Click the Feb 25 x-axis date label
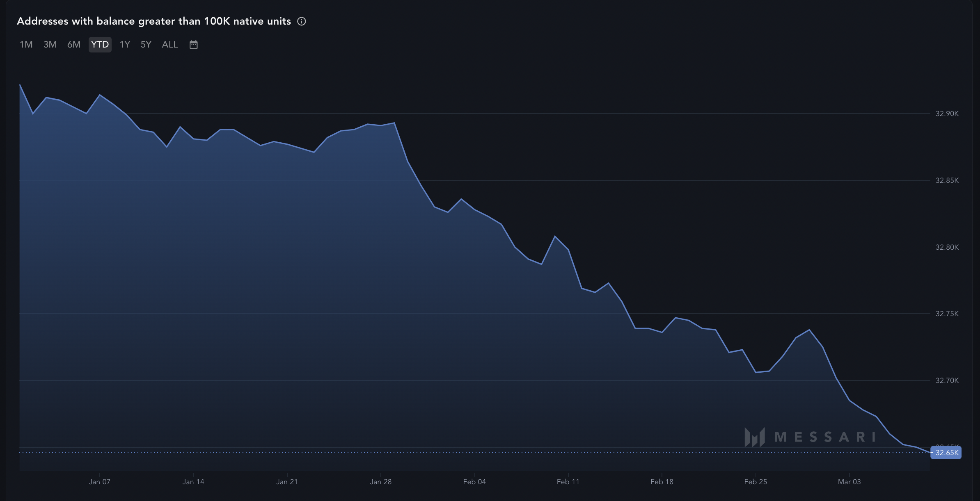This screenshot has height=501, width=980. (x=756, y=482)
